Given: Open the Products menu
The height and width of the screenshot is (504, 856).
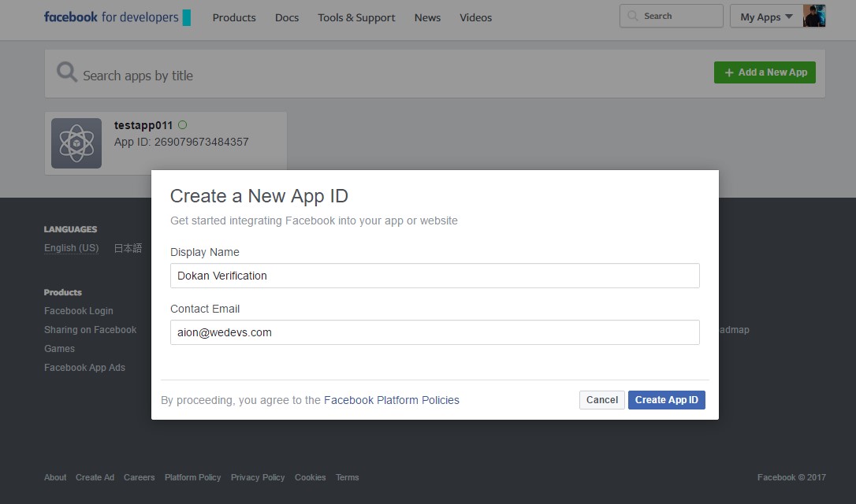Looking at the screenshot, I should click(x=233, y=17).
